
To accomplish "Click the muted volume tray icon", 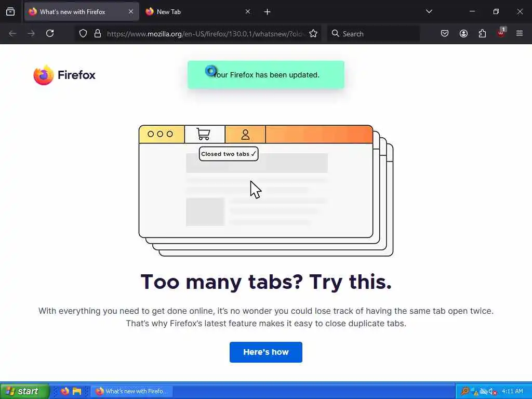I will tap(493, 392).
